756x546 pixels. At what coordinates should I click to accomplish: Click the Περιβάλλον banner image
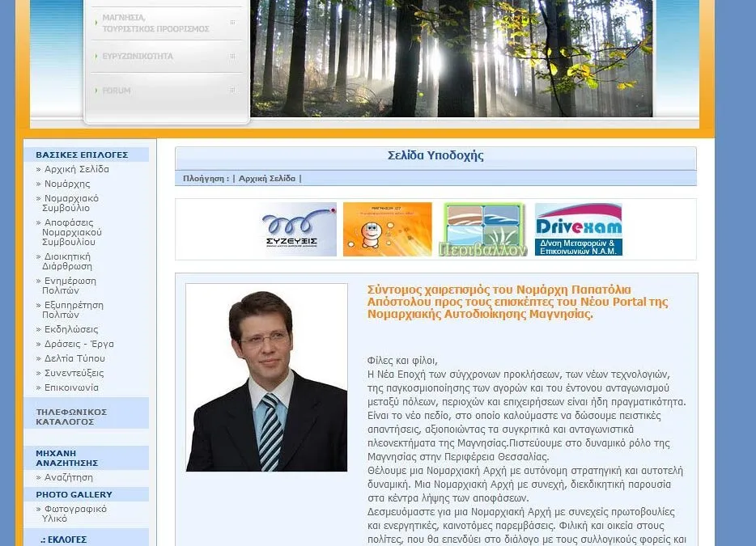[483, 230]
